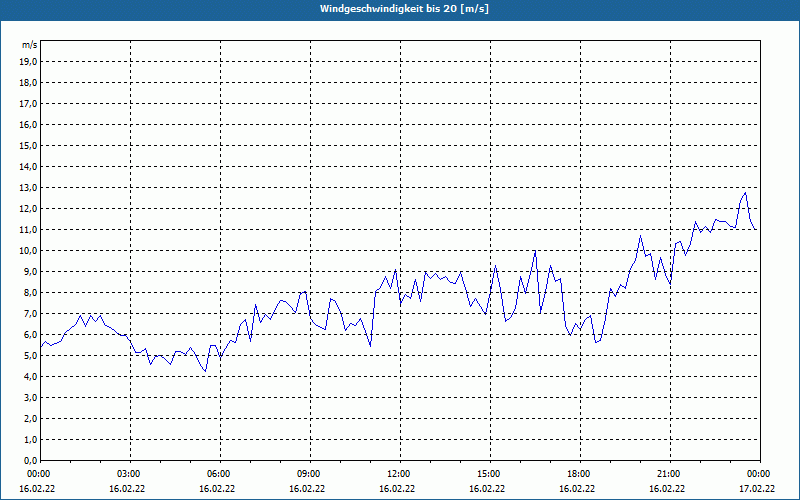The width and height of the screenshot is (800, 500).
Task: Click the wind speed peak near 13 m/s
Action: coord(745,193)
